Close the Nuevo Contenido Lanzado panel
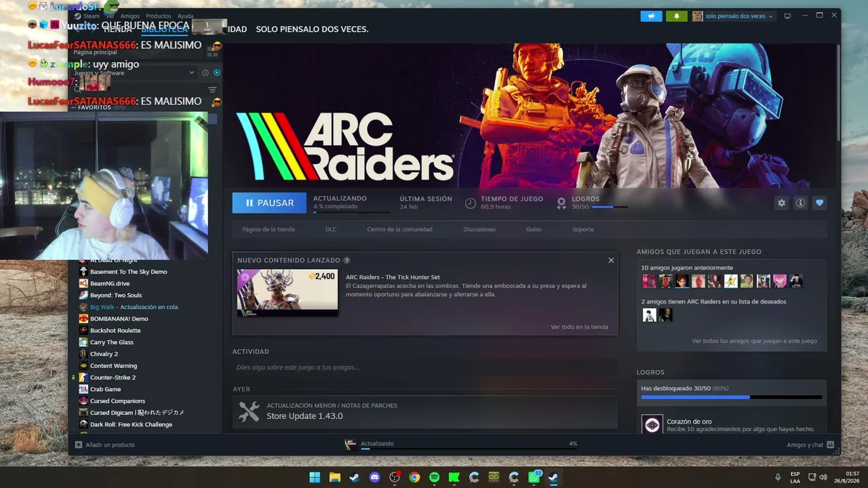 click(611, 260)
